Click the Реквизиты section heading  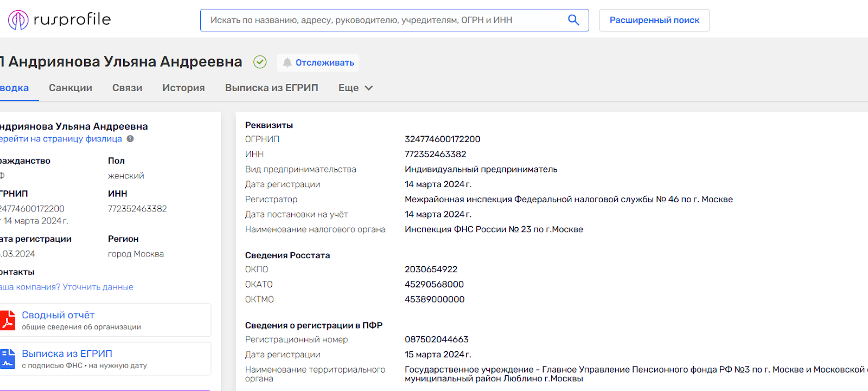click(269, 125)
